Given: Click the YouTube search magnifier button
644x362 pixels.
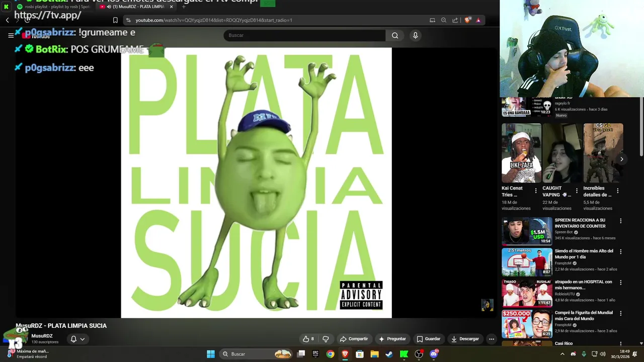Looking at the screenshot, I should (x=395, y=35).
